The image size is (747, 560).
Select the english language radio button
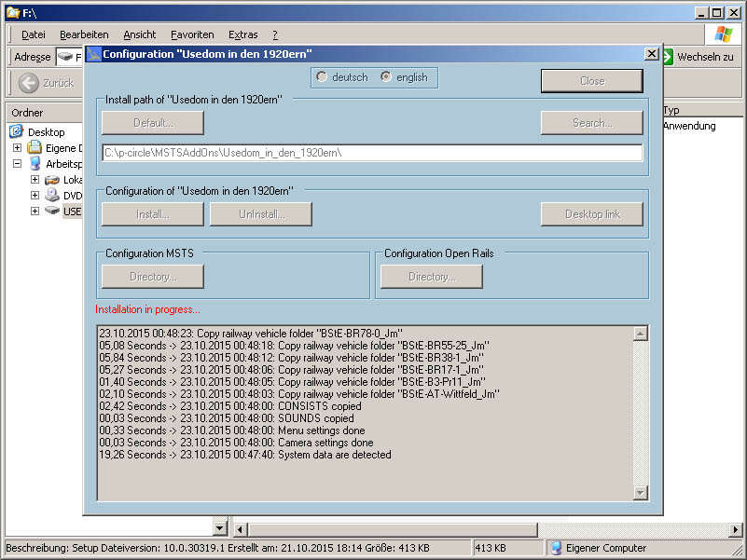click(386, 77)
